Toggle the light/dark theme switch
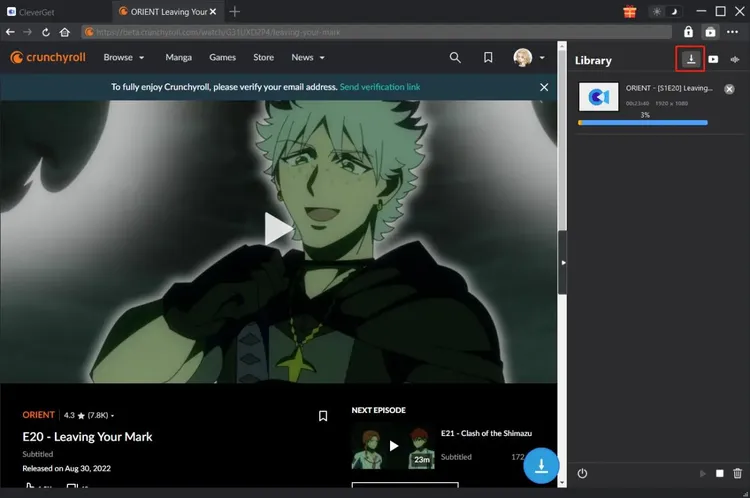The image size is (750, 498). click(x=664, y=12)
